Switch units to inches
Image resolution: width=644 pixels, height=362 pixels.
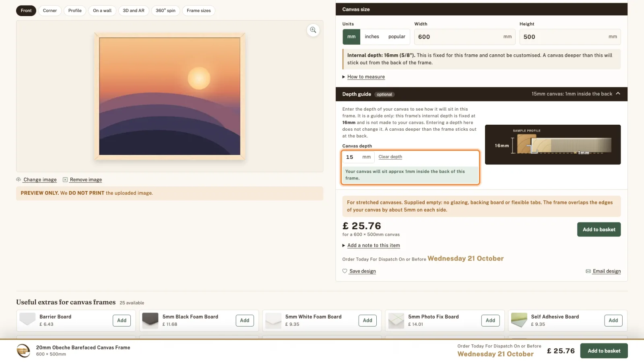(372, 37)
